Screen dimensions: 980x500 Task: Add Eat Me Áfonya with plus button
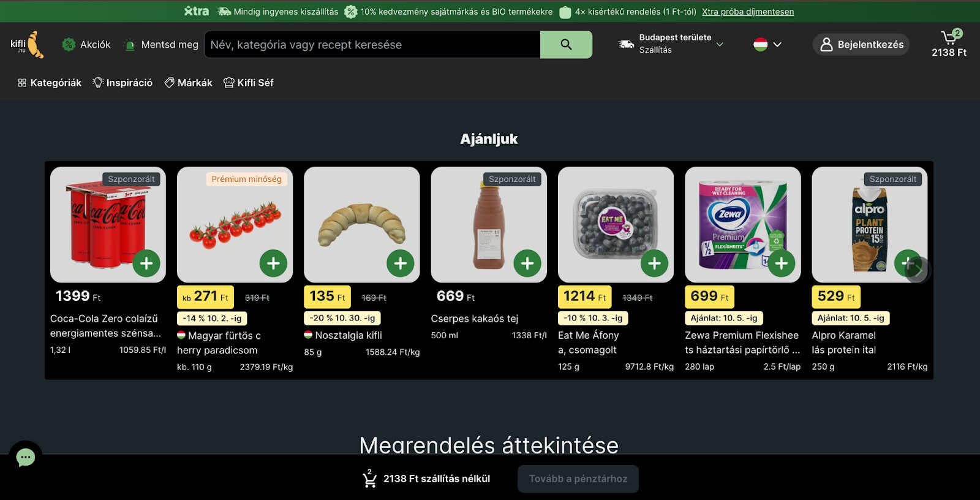(x=654, y=263)
